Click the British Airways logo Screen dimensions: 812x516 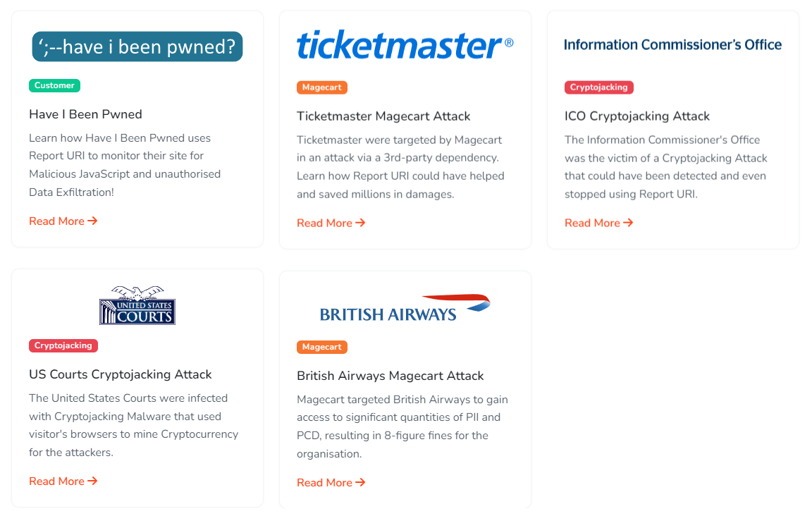[405, 308]
